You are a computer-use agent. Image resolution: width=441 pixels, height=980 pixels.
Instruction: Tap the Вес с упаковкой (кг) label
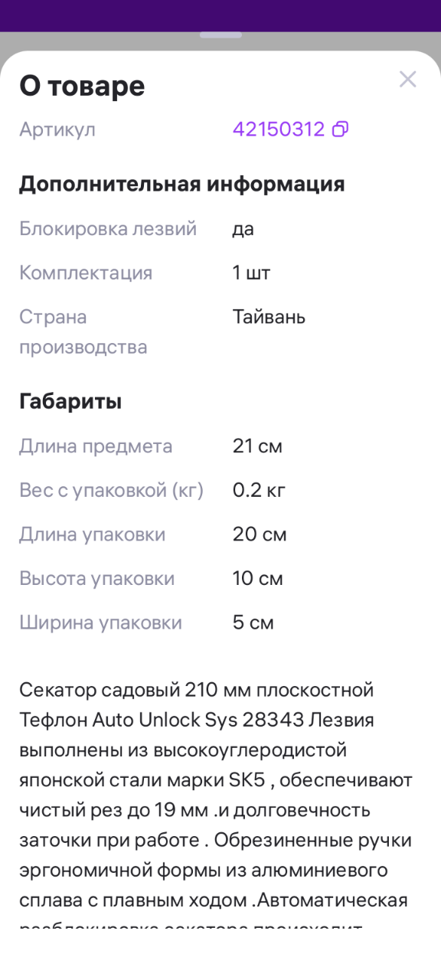(112, 491)
